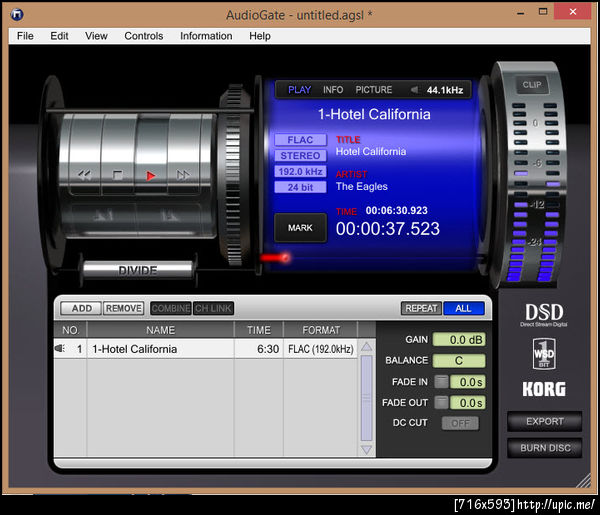Click the red play button
This screenshot has width=600, height=515.
click(151, 175)
